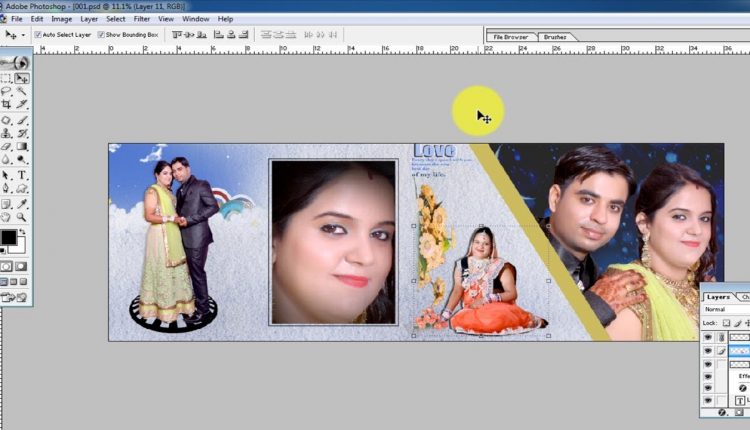Switch to Edit in Standard Mode
The height and width of the screenshot is (430, 750).
(6, 266)
